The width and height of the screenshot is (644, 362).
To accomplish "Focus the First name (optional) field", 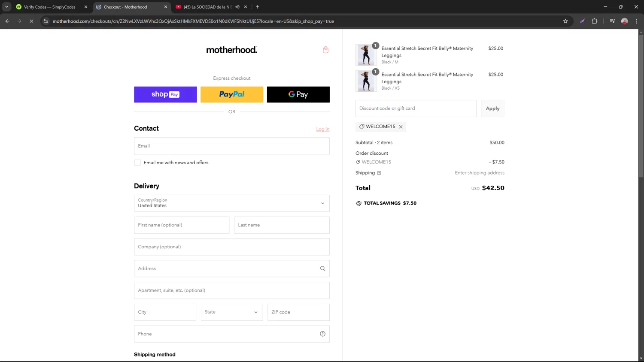I will (182, 225).
